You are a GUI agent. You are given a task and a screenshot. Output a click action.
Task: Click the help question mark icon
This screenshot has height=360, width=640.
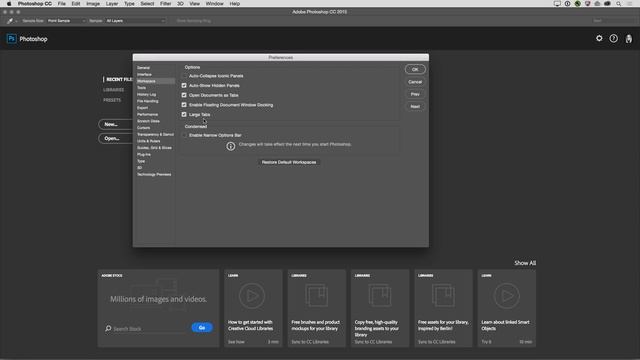pos(613,38)
